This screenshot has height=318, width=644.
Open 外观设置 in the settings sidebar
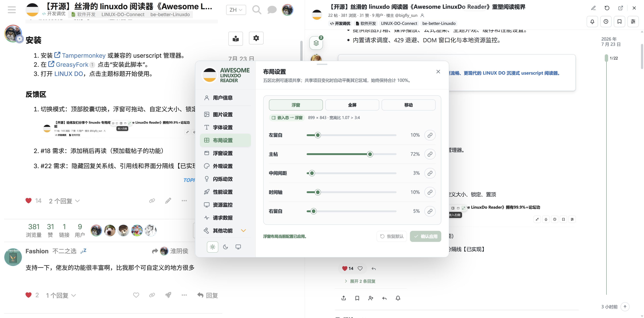pyautogui.click(x=225, y=166)
